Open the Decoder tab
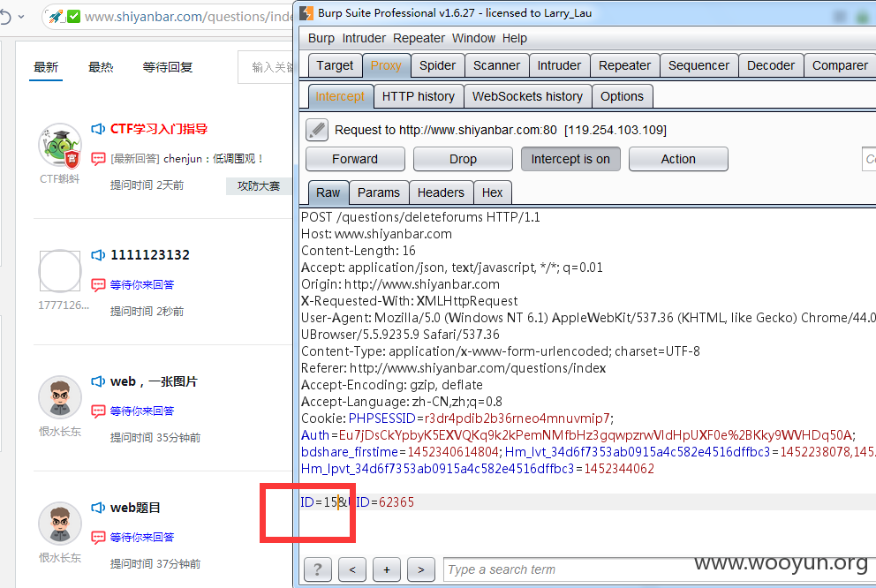The image size is (876, 588). 771,65
